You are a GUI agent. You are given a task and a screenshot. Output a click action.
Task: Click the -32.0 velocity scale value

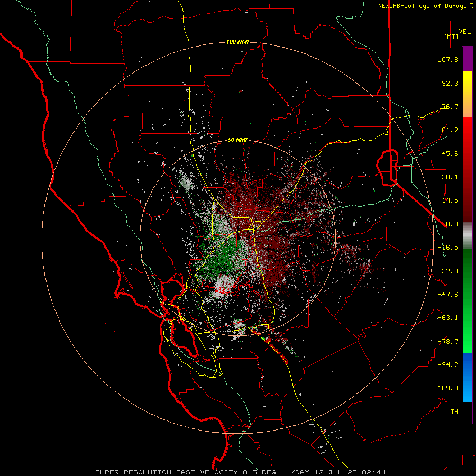click(448, 271)
